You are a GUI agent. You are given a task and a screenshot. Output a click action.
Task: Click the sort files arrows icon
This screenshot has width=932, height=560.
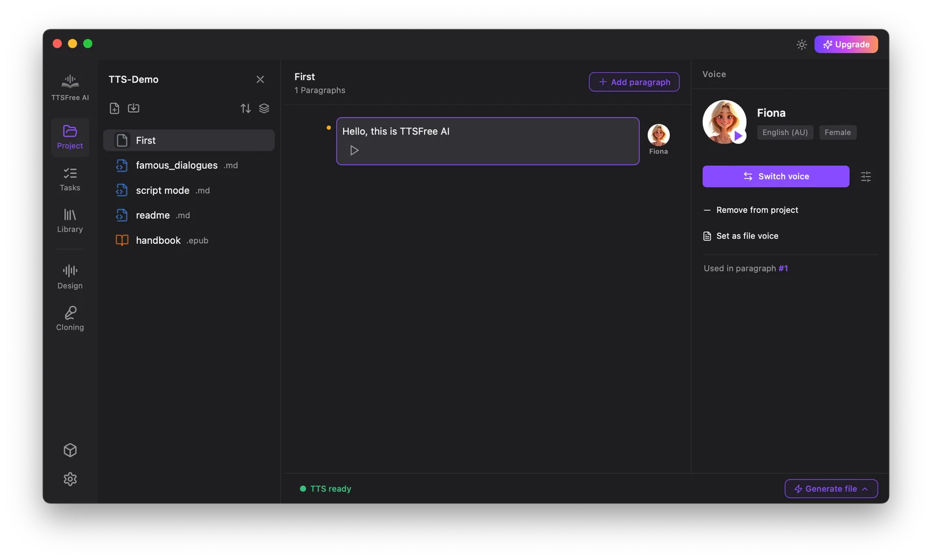coord(246,108)
